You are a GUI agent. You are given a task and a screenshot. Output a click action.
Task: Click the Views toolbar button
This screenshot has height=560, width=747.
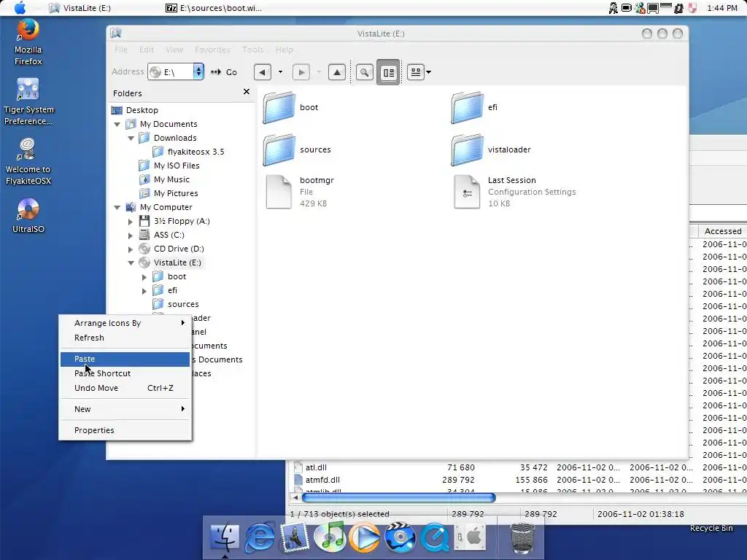click(415, 72)
